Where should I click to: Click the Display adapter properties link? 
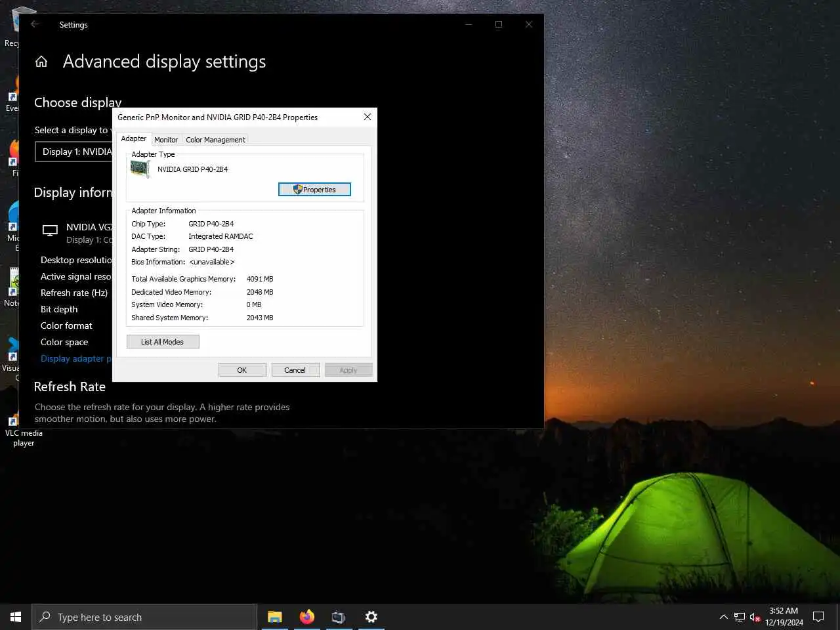point(76,358)
